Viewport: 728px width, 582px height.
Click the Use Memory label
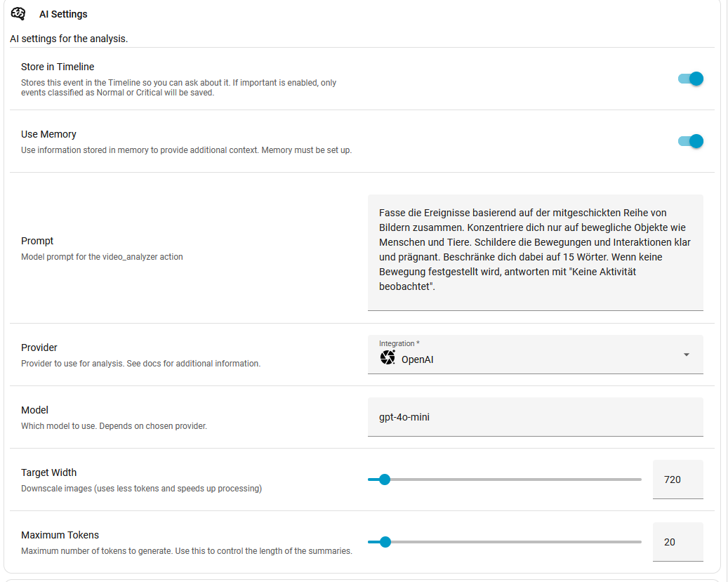click(x=48, y=134)
